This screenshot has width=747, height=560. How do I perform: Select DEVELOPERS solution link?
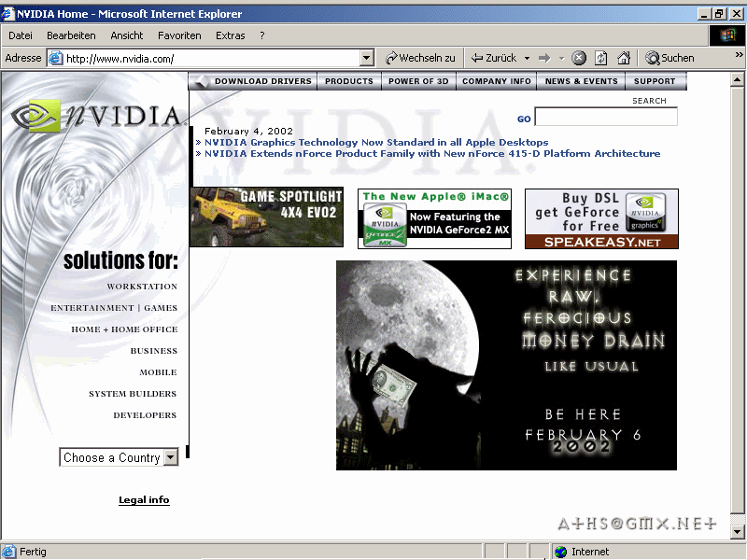145,415
